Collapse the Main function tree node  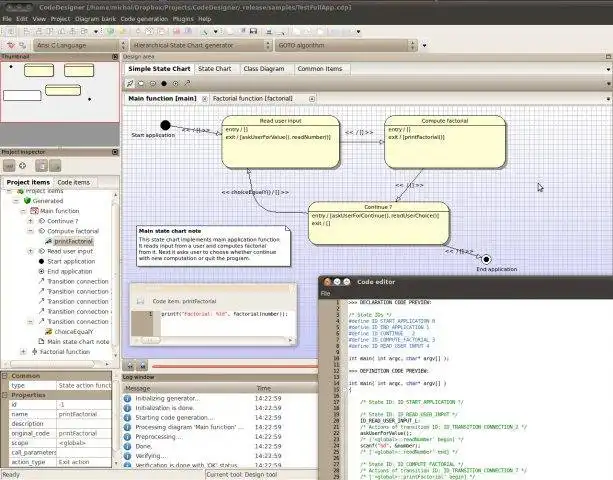23,211
